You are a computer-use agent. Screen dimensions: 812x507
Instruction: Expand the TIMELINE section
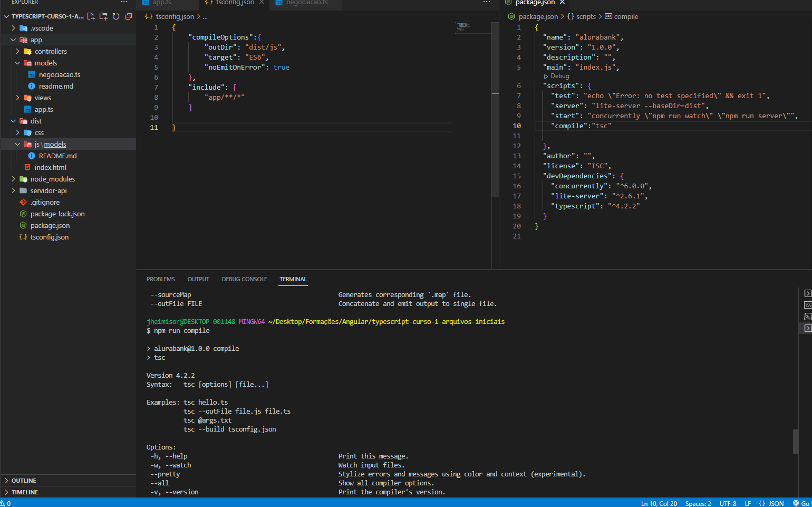coord(25,492)
